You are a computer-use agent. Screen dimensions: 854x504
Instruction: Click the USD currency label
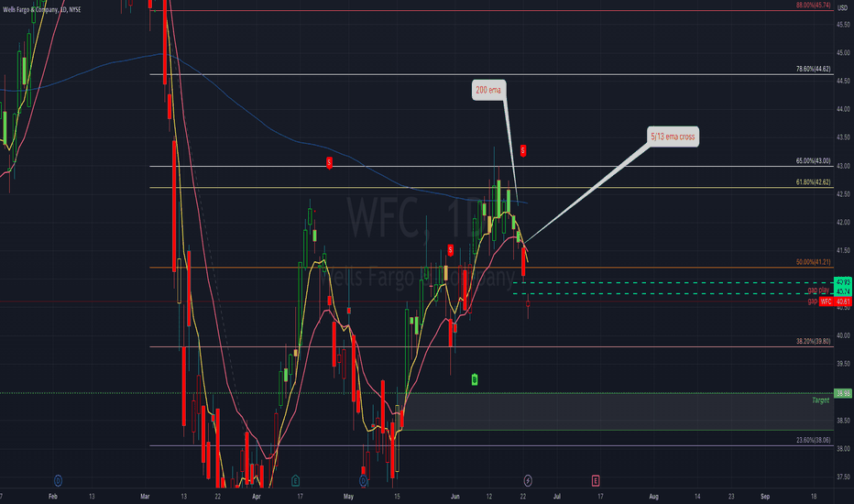tap(842, 8)
